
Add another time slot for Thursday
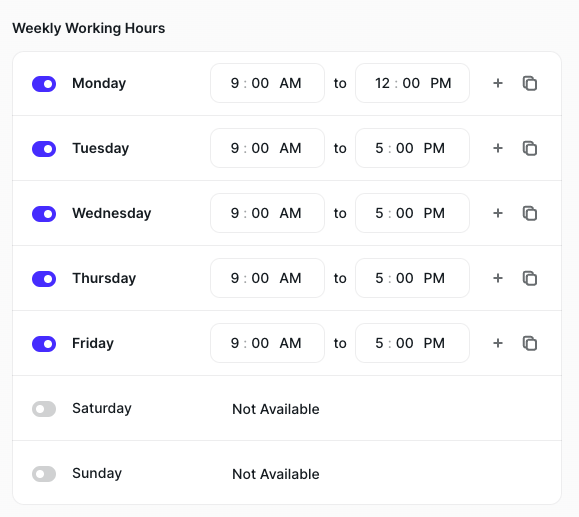tap(498, 278)
